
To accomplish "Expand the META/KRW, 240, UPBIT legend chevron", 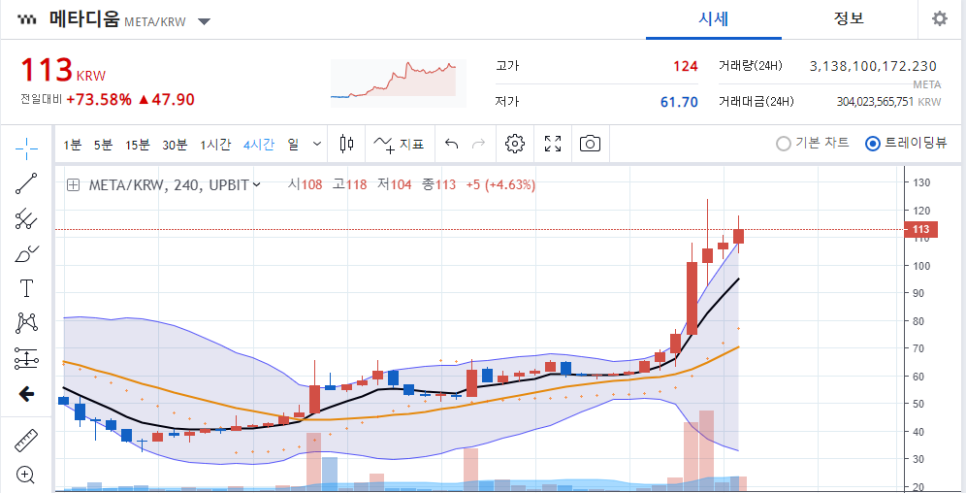I will (x=257, y=184).
